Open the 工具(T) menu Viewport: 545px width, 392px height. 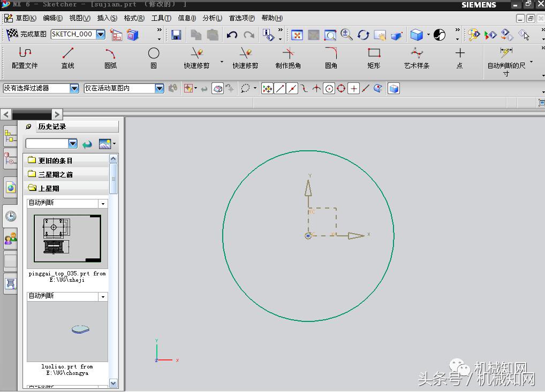pyautogui.click(x=161, y=18)
